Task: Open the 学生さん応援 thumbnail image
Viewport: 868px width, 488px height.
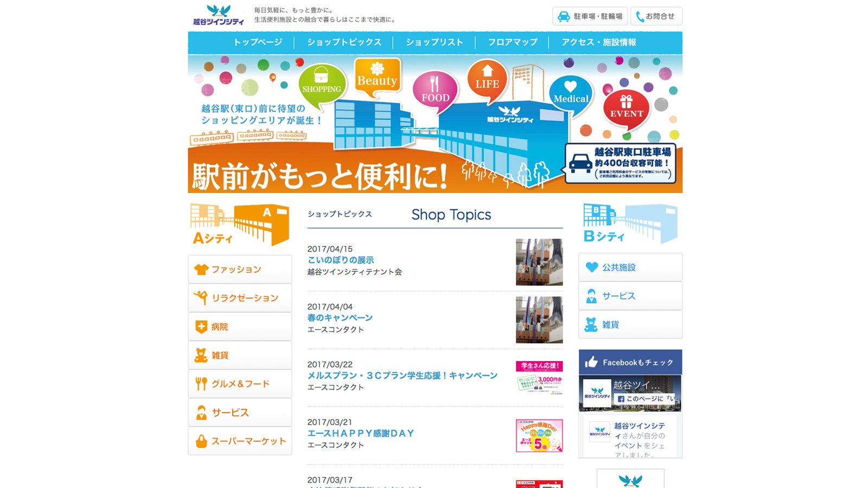Action: pyautogui.click(x=539, y=377)
